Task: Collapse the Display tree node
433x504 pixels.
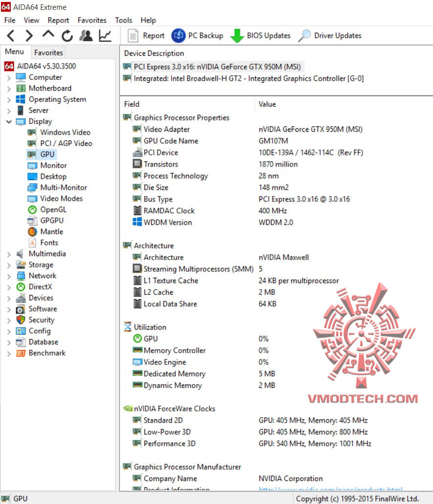Action: pos(9,121)
